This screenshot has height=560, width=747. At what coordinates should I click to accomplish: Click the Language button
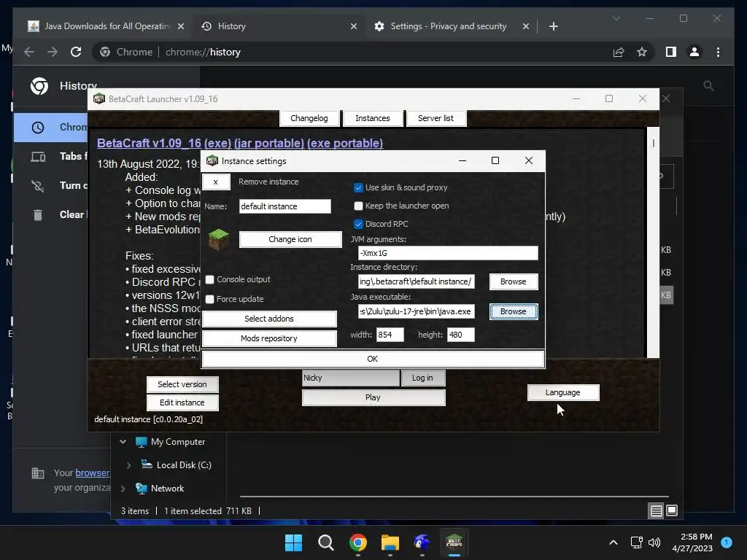pos(563,392)
